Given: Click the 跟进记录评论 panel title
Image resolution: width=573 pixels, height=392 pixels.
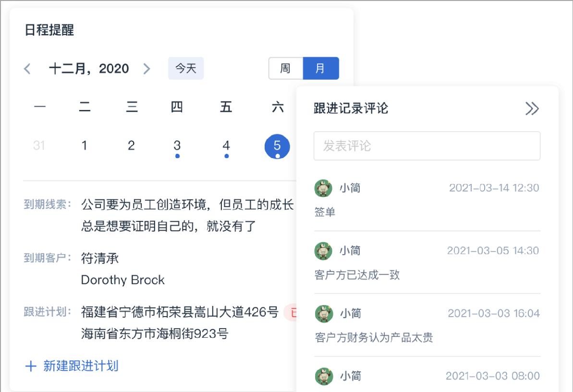Looking at the screenshot, I should [x=351, y=108].
